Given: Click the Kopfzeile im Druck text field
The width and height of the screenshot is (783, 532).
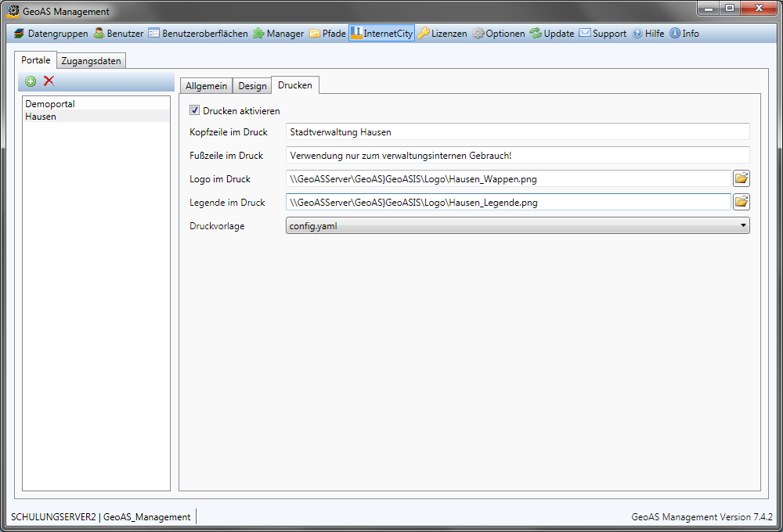Looking at the screenshot, I should coord(518,132).
